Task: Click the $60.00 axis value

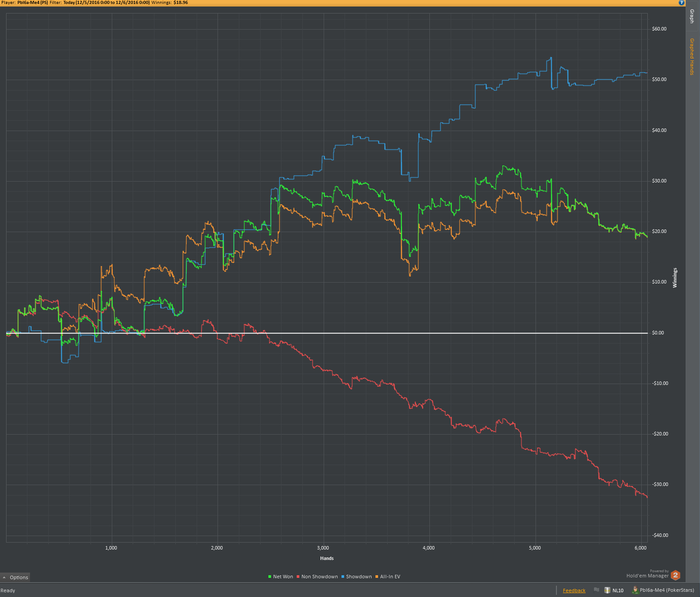Action: tap(659, 29)
